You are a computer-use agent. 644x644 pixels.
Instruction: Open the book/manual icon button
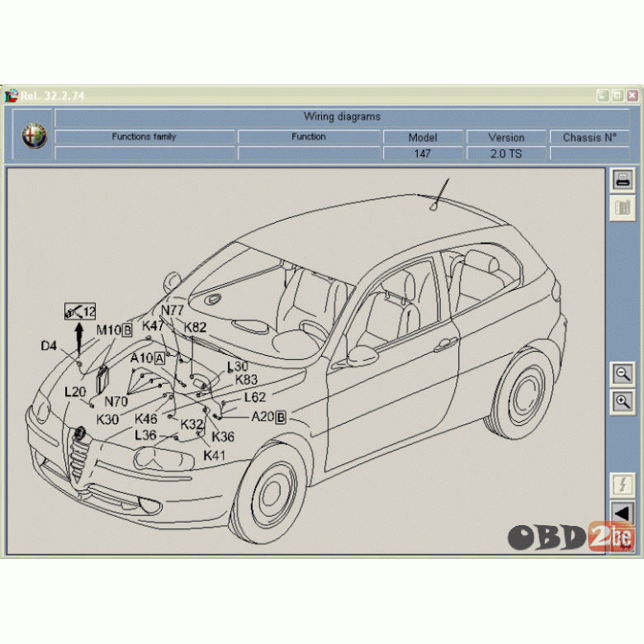(623, 208)
